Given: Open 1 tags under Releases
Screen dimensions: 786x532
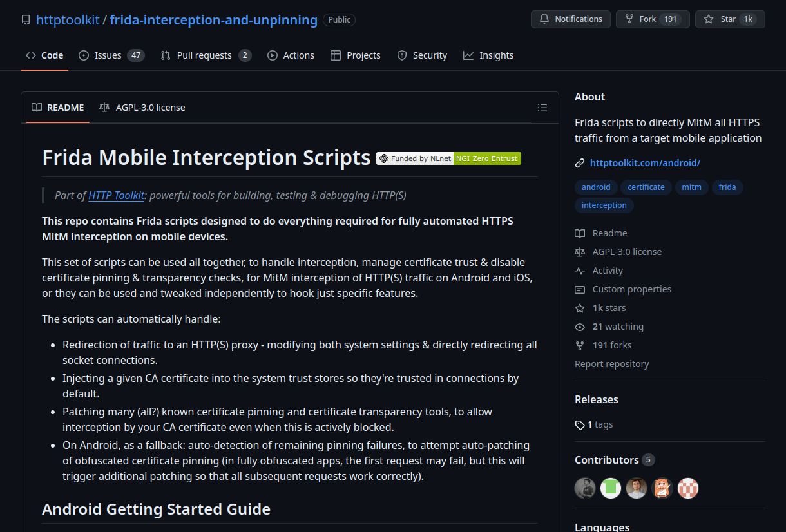Looking at the screenshot, I should tap(594, 424).
